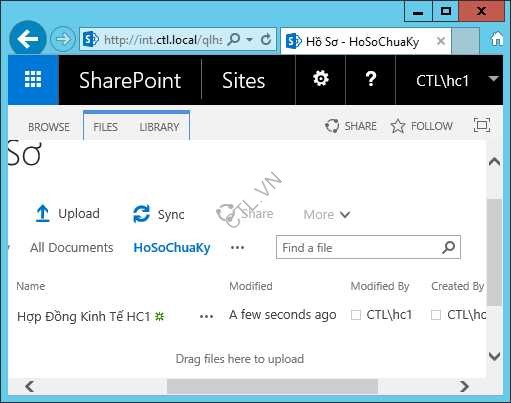Click SHARE in the ribbon bar
This screenshot has width=511, height=403.
pyautogui.click(x=351, y=126)
